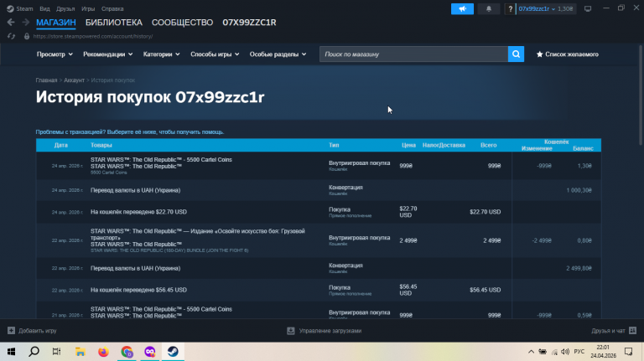Show hidden tray icons chevron

531,352
